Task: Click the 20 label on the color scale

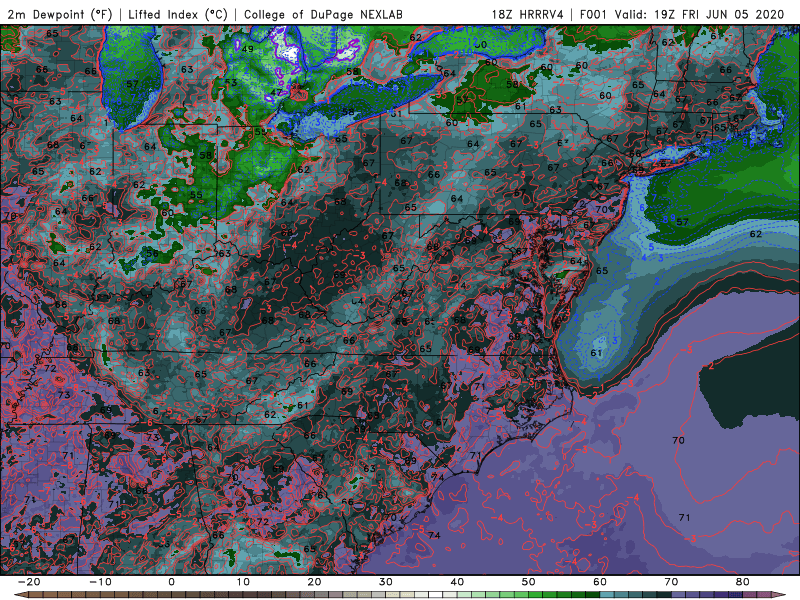Action: [x=314, y=582]
